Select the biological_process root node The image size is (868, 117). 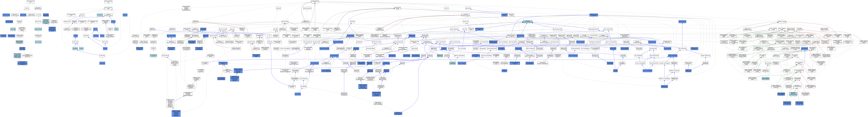click(315, 2)
